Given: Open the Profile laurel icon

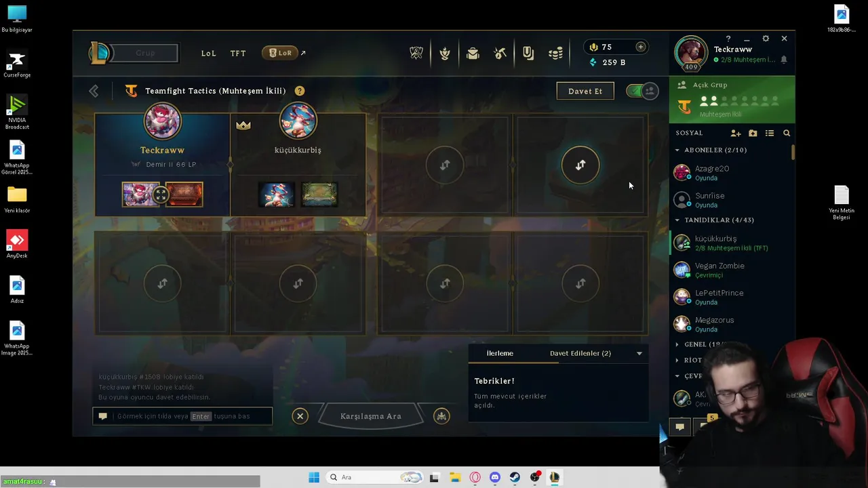Looking at the screenshot, I should tap(445, 53).
